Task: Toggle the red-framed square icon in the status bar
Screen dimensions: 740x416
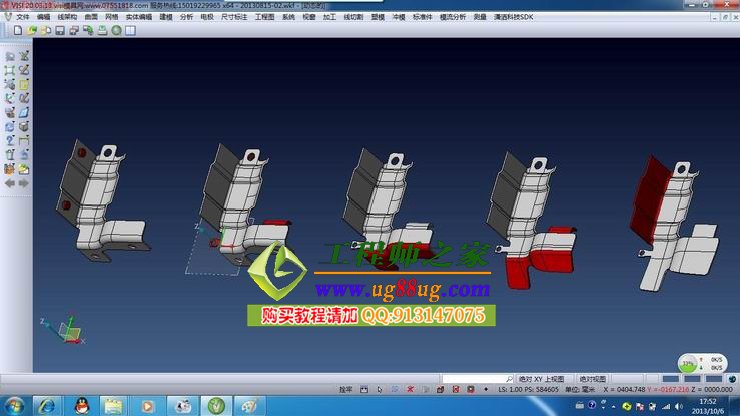Action: coord(456,390)
